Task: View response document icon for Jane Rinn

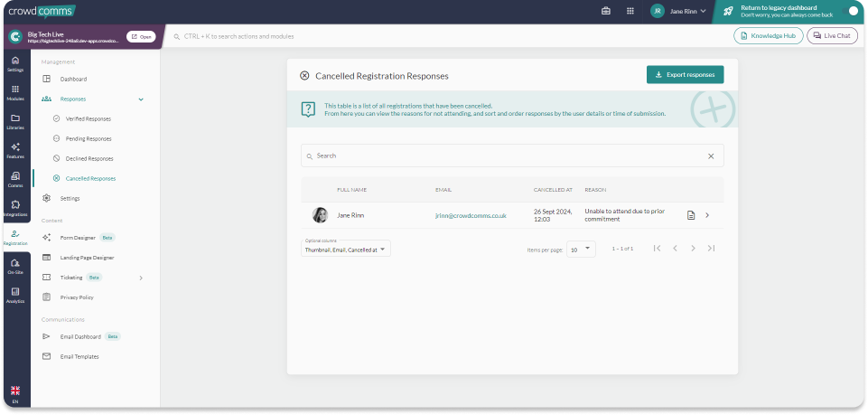Action: (691, 215)
